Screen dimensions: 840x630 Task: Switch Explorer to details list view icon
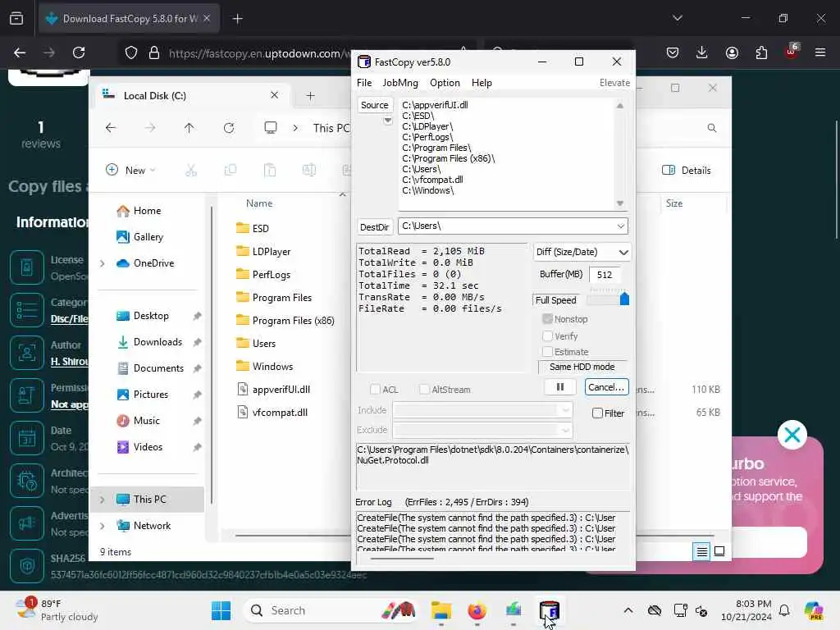point(701,551)
